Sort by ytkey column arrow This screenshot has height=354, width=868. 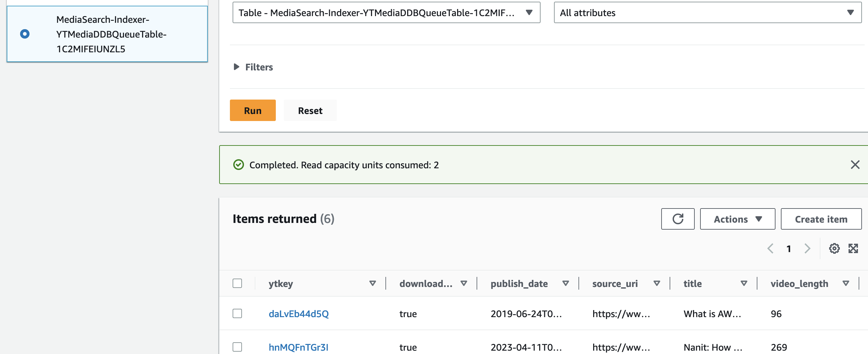tap(372, 284)
